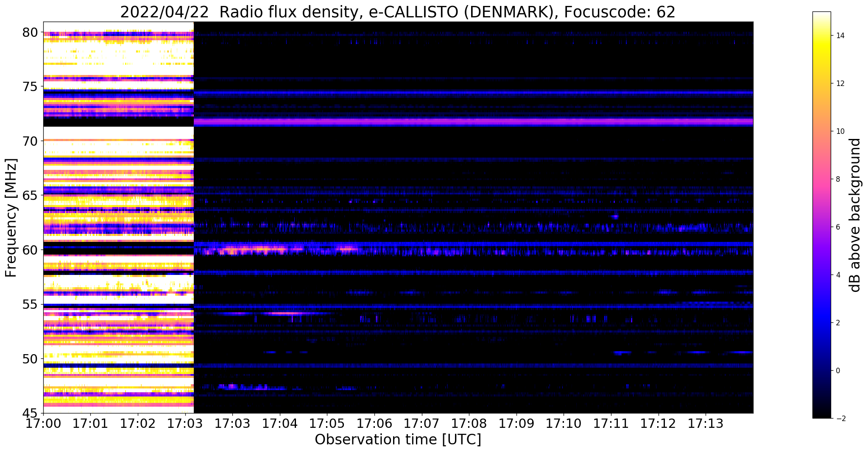The image size is (868, 452).
Task: Click the 45 frequency tick label
Action: click(30, 413)
